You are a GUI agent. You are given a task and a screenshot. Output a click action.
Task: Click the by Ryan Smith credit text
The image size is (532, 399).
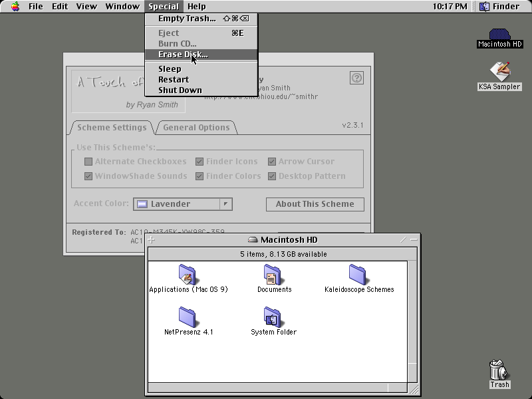152,104
